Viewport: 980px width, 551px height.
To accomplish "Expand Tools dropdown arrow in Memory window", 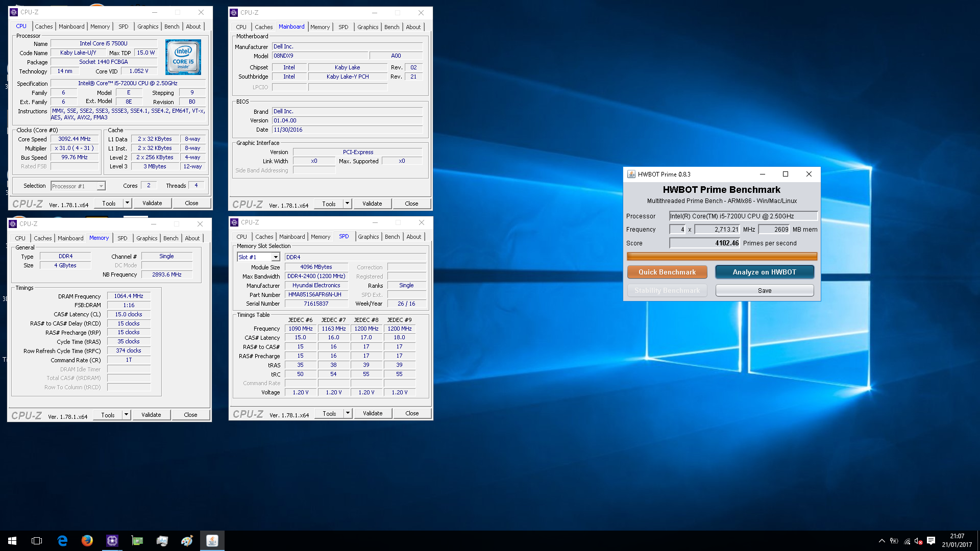I will tap(127, 415).
